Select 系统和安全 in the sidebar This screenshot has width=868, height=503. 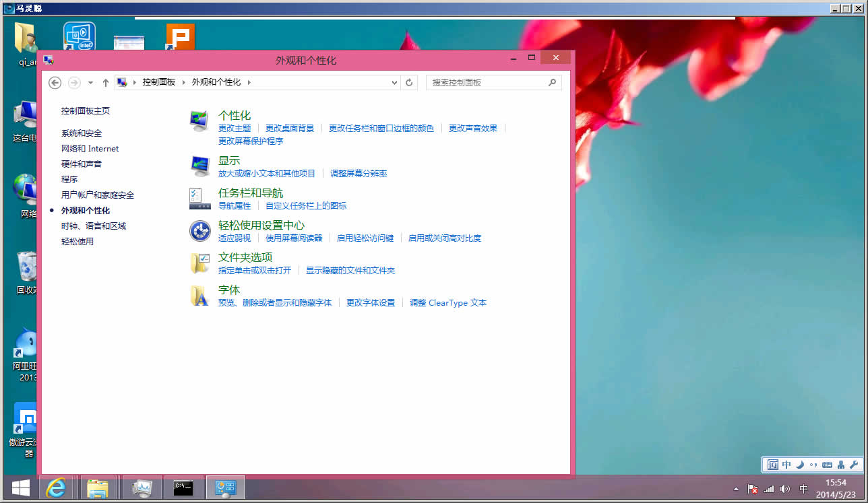82,133
